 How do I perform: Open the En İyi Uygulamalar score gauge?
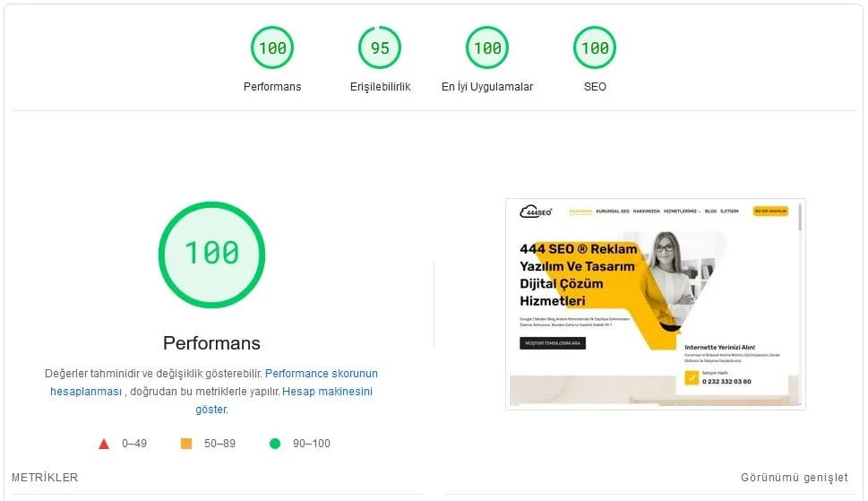click(x=487, y=48)
